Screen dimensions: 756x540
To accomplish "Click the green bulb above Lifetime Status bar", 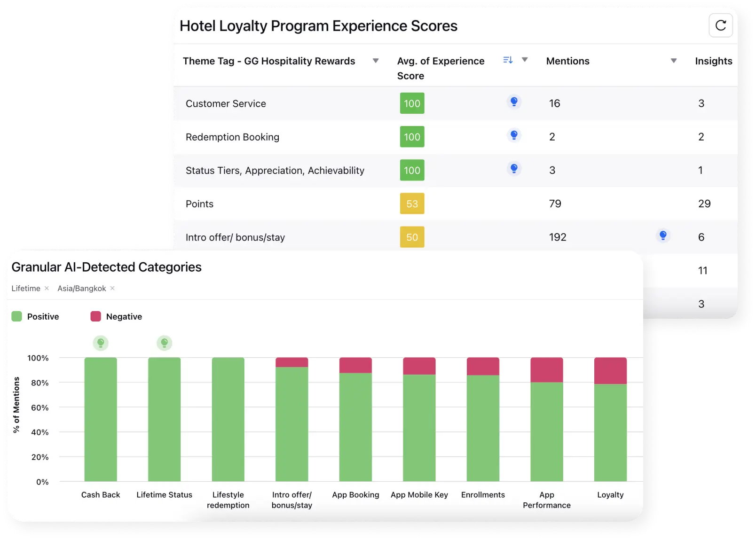I will 164,343.
